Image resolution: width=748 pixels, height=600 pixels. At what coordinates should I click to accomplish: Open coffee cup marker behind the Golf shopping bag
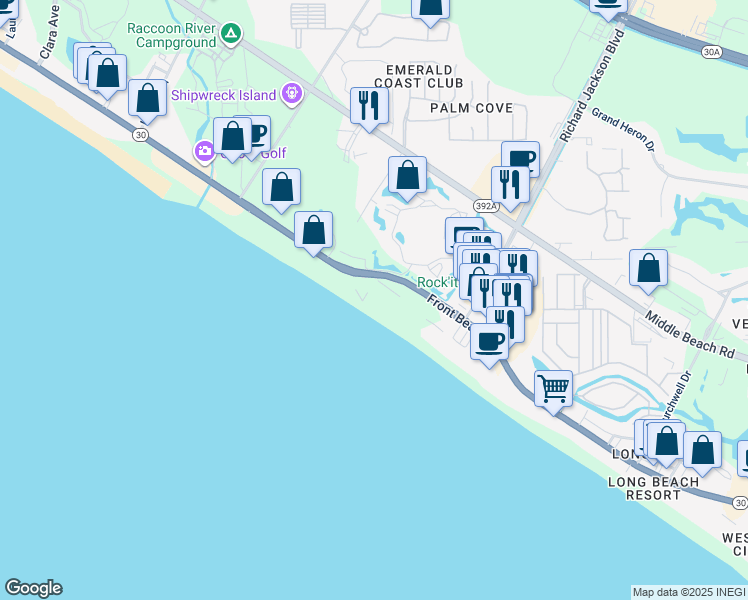[260, 134]
